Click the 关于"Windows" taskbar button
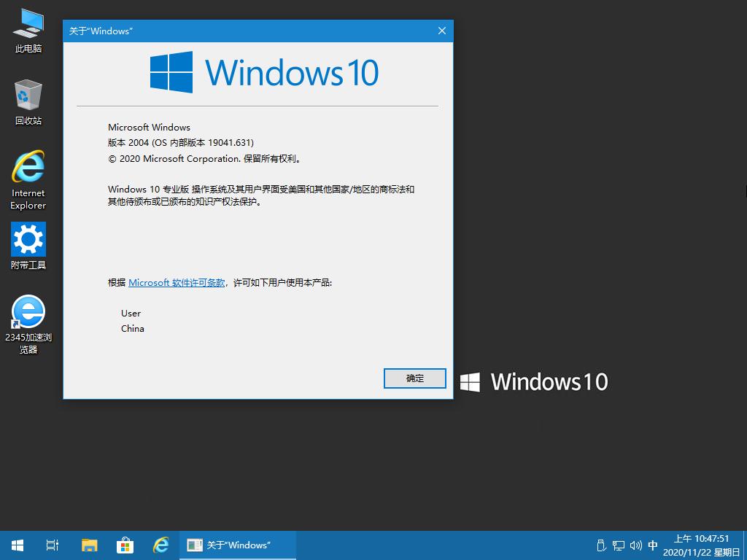Image resolution: width=747 pixels, height=560 pixels. [238, 545]
